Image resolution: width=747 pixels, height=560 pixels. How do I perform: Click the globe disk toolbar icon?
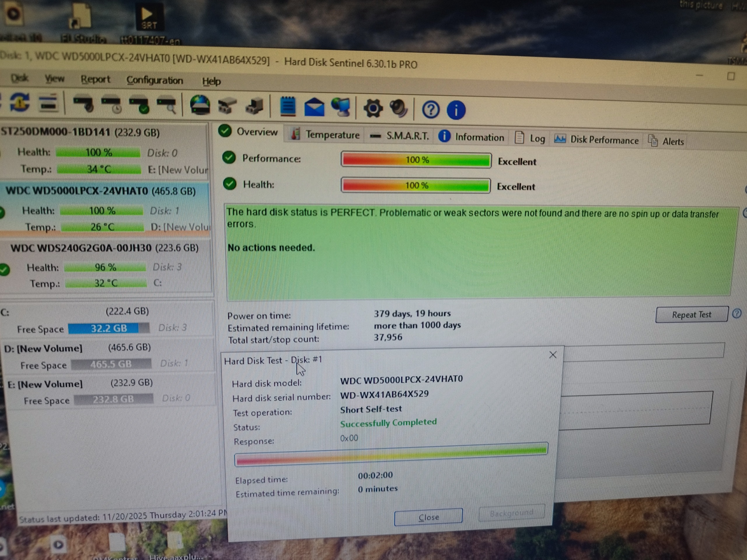[x=200, y=105]
